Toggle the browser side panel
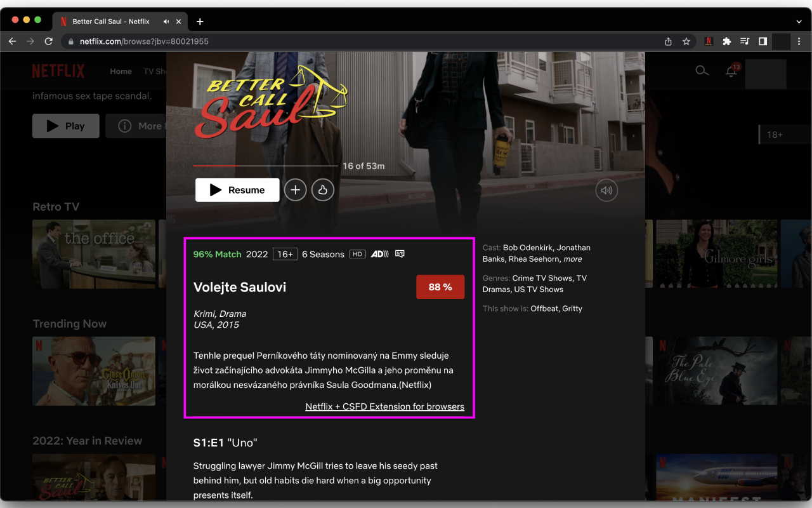 point(763,41)
